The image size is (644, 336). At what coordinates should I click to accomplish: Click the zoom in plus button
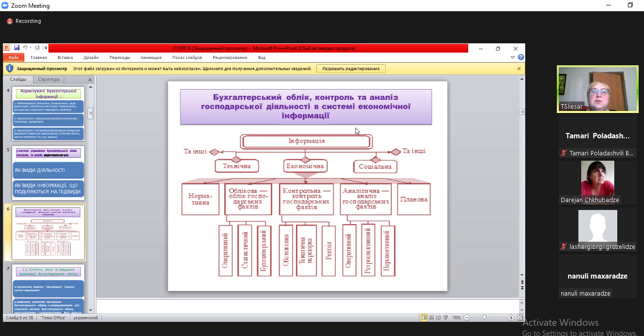click(x=511, y=317)
